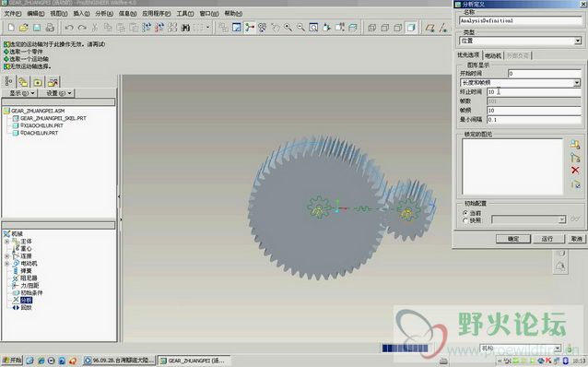Image resolution: width=588 pixels, height=367 pixels.
Task: Click the 运行 button
Action: point(547,239)
